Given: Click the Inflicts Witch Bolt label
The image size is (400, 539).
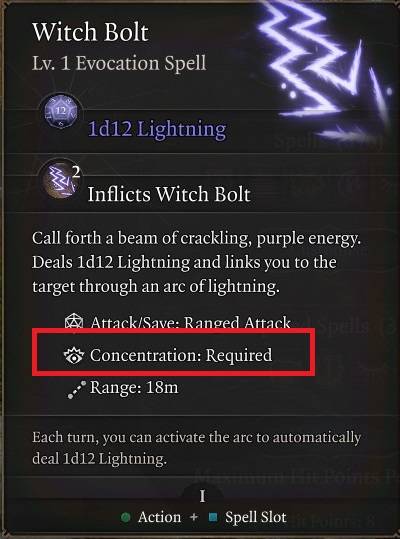Looking at the screenshot, I should [169, 194].
